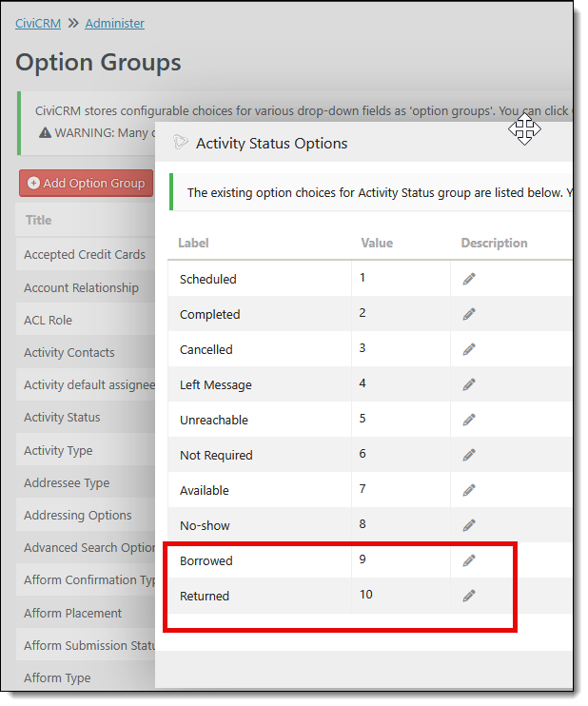
Task: Edit description pencil for Left Message option
Action: [x=469, y=384]
